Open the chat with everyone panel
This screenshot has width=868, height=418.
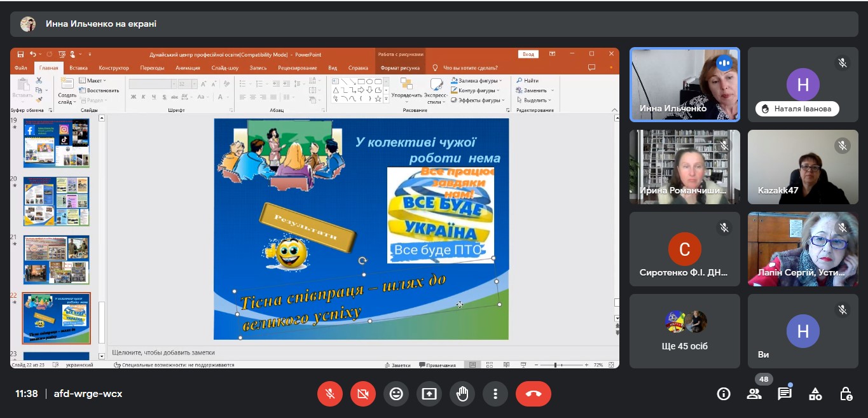point(785,394)
